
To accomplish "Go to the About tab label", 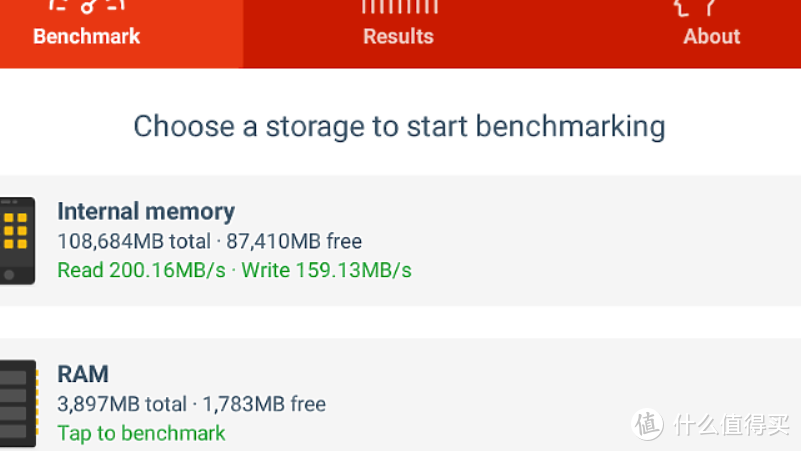I will point(711,37).
